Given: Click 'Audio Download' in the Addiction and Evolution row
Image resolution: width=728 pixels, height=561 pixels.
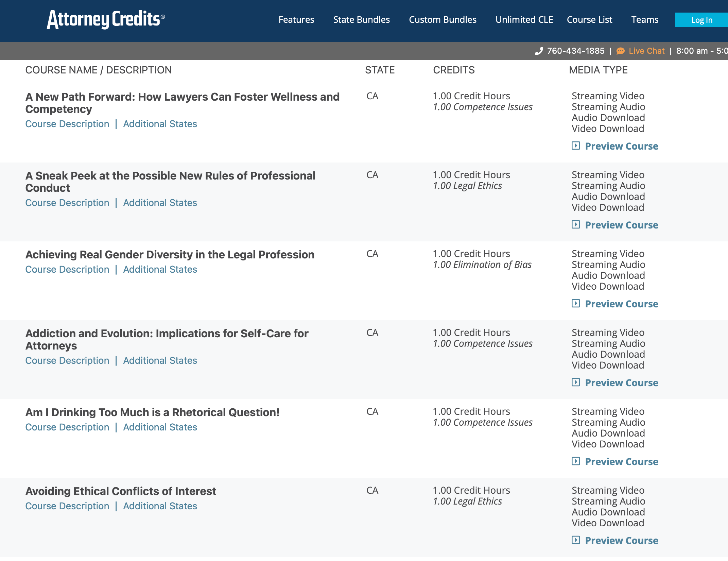Looking at the screenshot, I should click(x=608, y=355).
